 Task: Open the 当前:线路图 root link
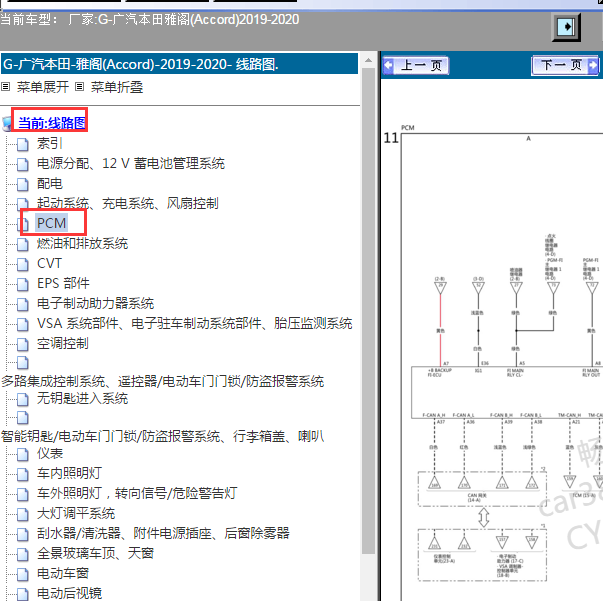(52, 123)
